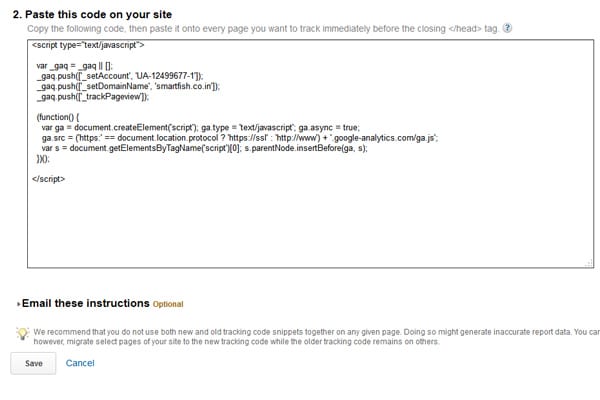The image size is (600, 400).
Task: Place cursor on the _setDomainName smartfish.co.in line
Action: click(128, 86)
